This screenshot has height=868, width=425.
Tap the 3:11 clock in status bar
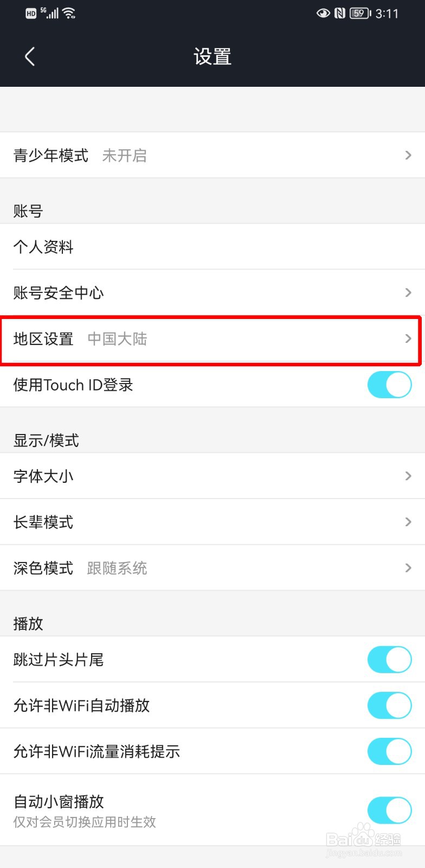click(x=387, y=14)
